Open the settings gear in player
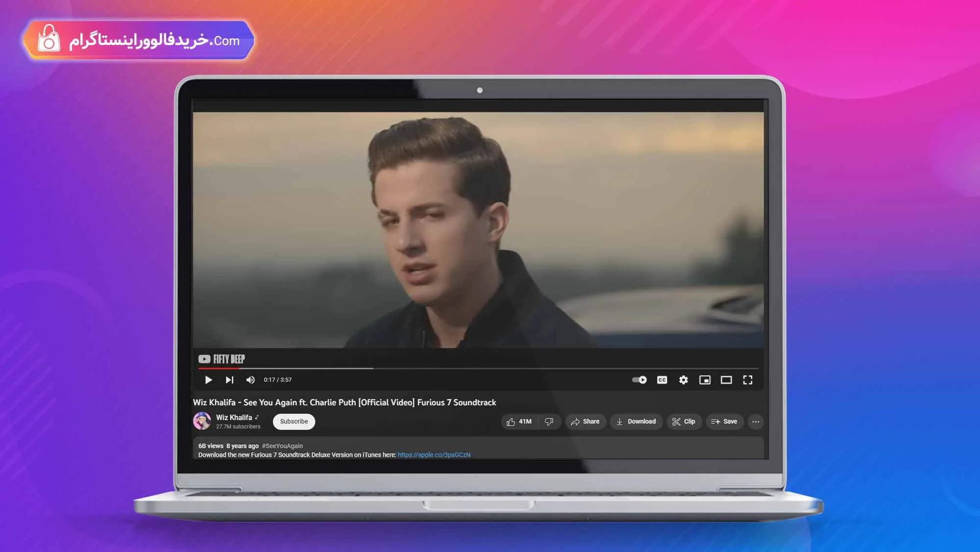 684,380
